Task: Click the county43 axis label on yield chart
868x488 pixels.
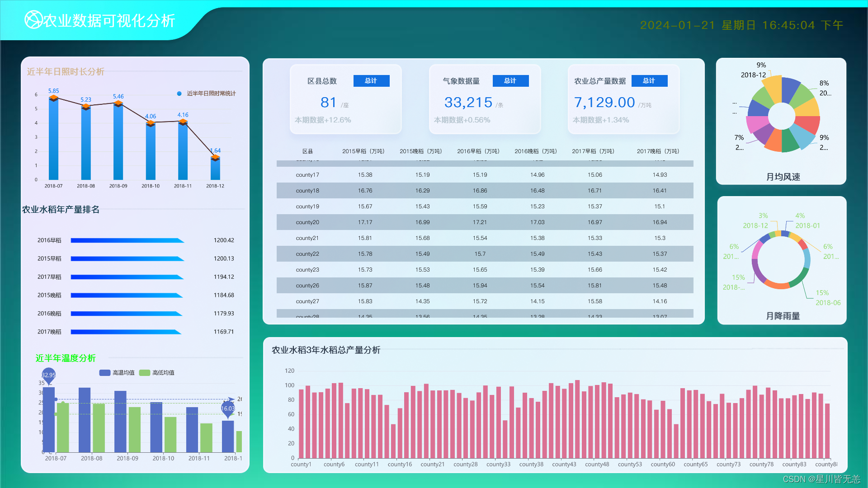Action: 564,465
